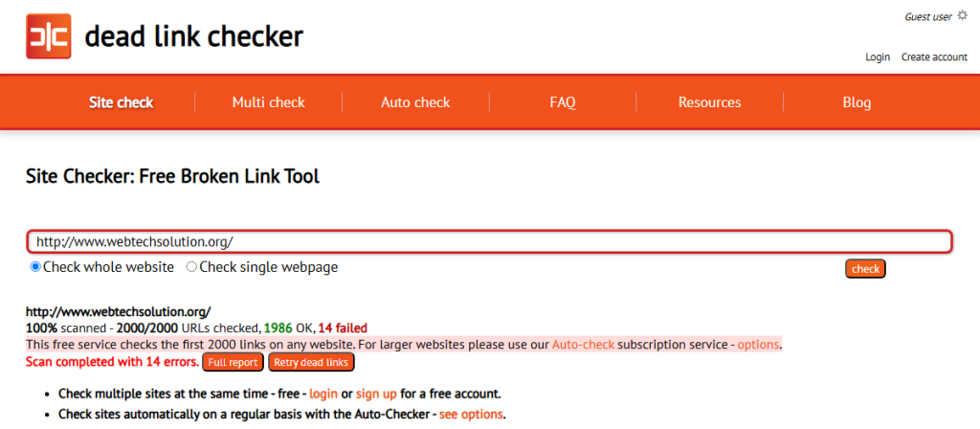
Task: Click the dead link checker site title
Action: 193,36
